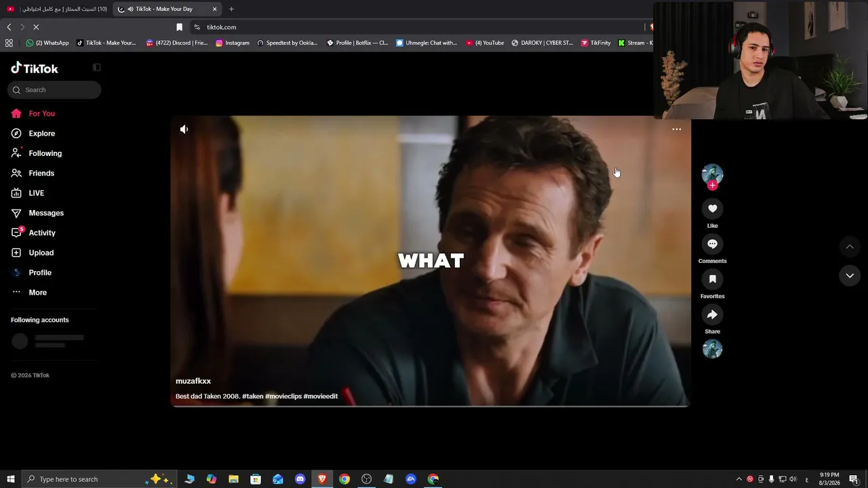Open the Upload page
The width and height of the screenshot is (868, 488).
[x=41, y=253]
